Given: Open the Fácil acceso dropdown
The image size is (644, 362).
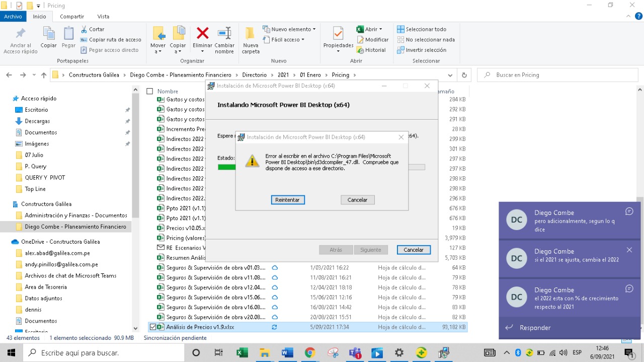Looking at the screenshot, I should 285,40.
